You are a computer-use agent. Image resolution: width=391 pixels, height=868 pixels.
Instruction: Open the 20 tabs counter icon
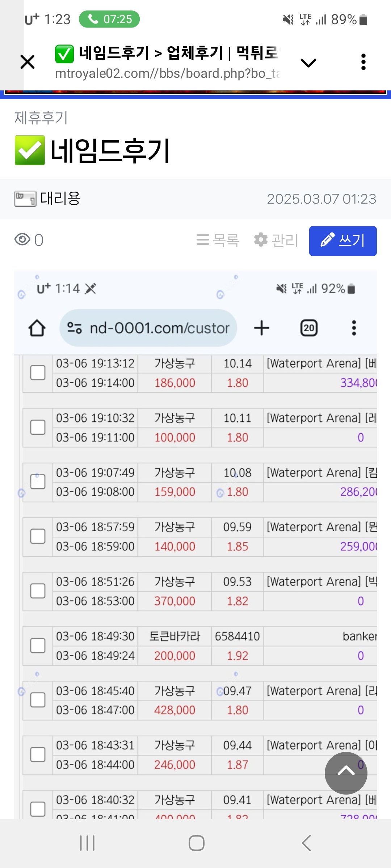[x=309, y=328]
